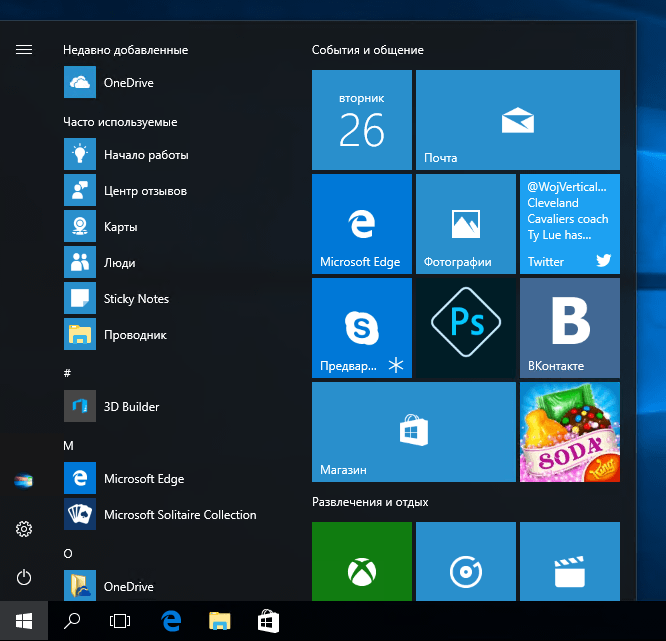Open the Photoshop Express Ps tile
Viewport: 666px width, 641px height.
(x=466, y=328)
